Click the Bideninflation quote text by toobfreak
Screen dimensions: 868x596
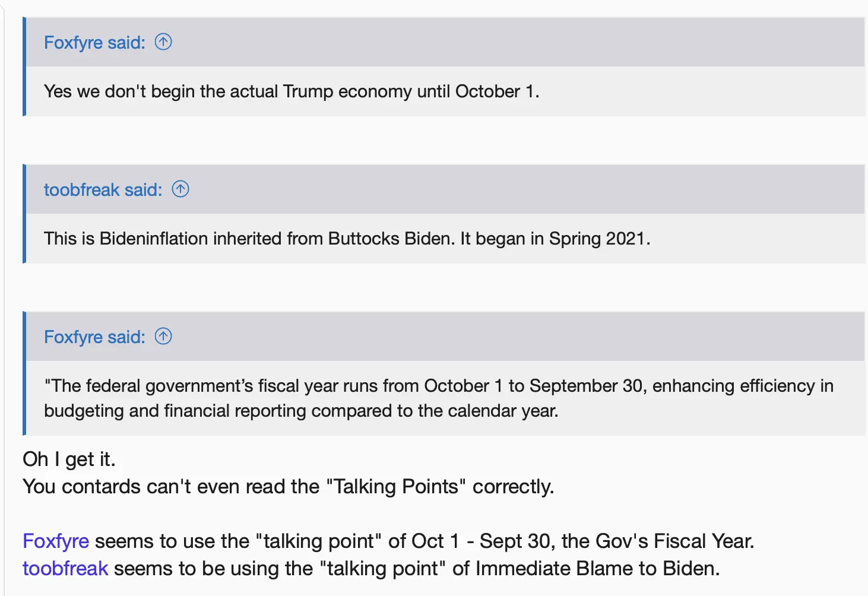[x=347, y=239]
